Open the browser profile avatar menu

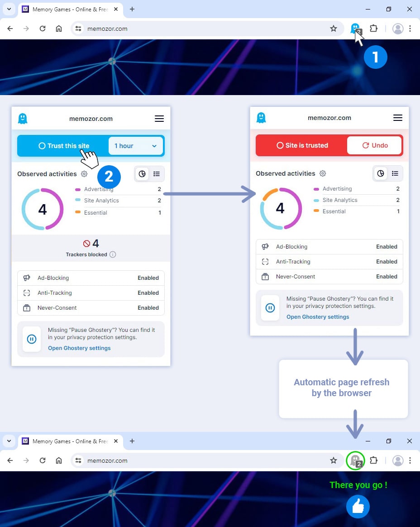[398, 28]
